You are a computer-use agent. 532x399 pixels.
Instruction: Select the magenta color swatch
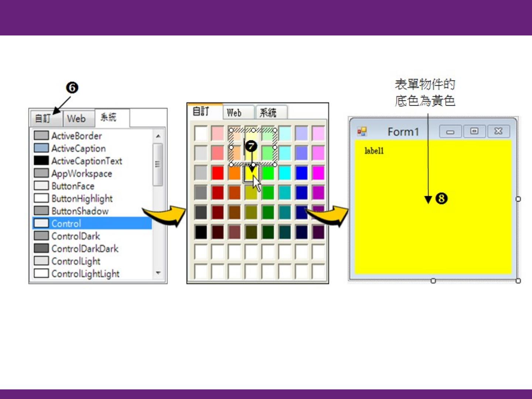point(318,173)
